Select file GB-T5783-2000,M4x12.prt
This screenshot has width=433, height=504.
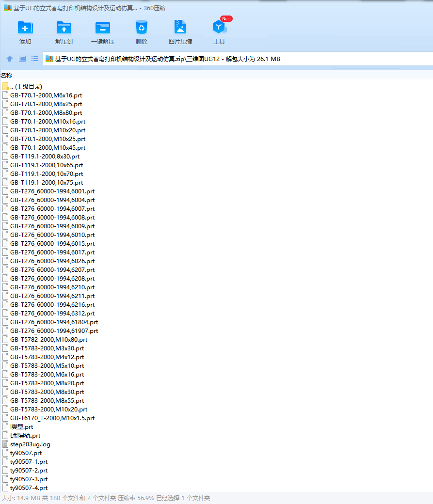point(47,357)
